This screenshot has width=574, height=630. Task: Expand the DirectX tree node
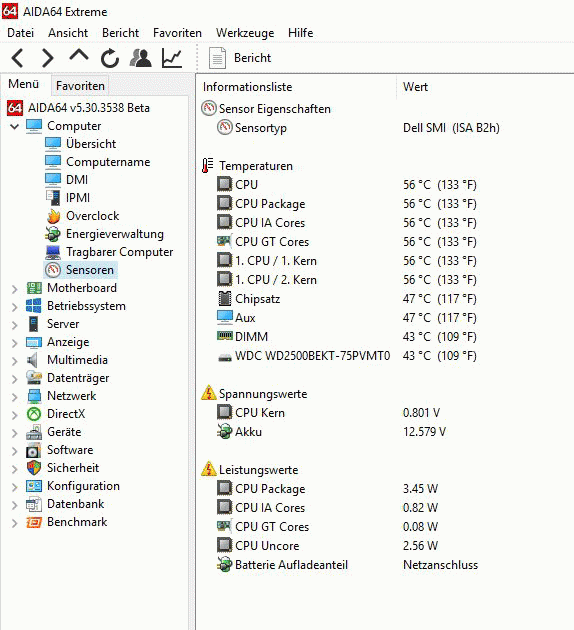click(x=14, y=415)
